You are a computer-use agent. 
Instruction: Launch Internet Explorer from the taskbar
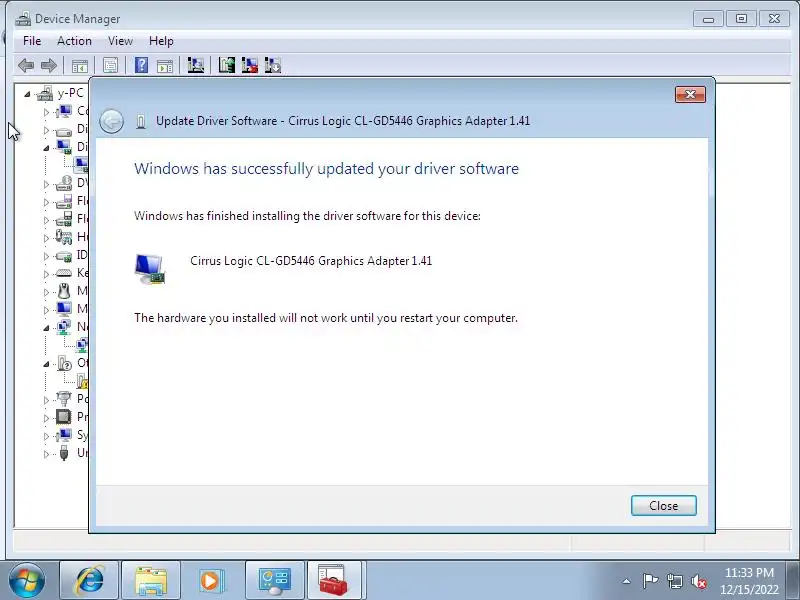[89, 580]
